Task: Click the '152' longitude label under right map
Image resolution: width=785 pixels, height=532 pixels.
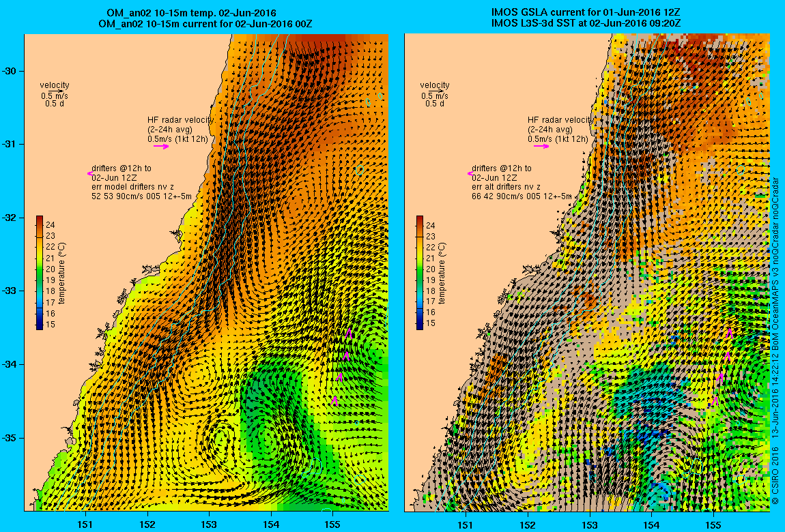Action: pos(528,524)
